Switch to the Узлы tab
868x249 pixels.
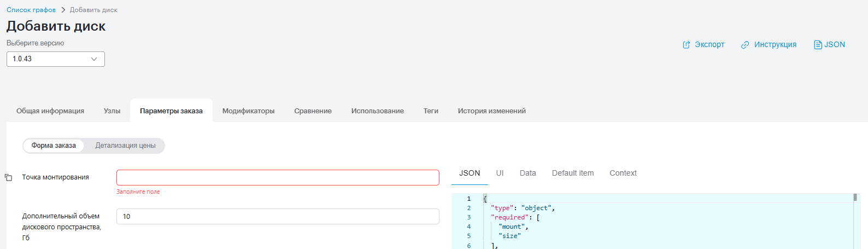click(112, 111)
